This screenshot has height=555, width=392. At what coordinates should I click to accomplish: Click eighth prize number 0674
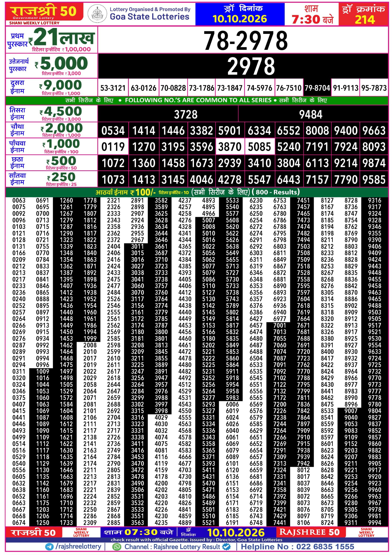(x=19, y=522)
